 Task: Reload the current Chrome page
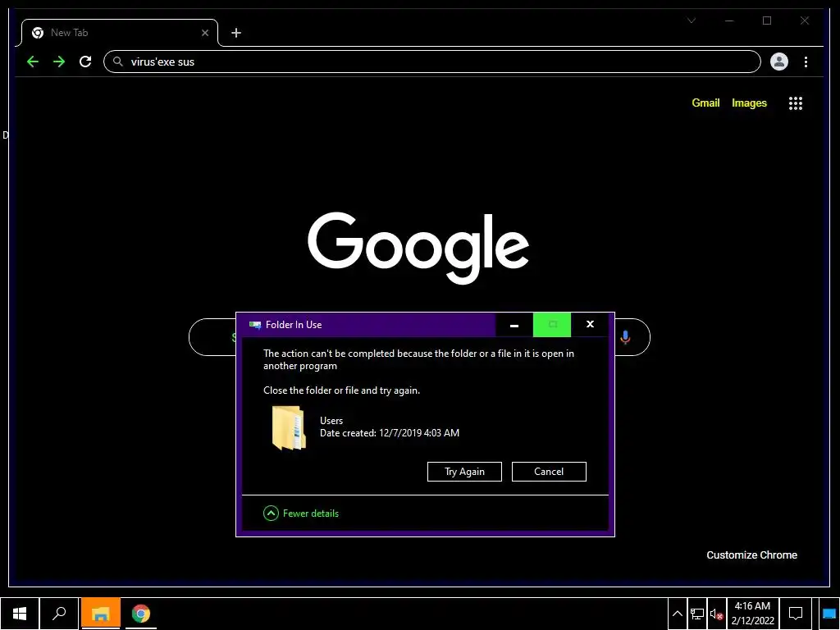click(85, 62)
